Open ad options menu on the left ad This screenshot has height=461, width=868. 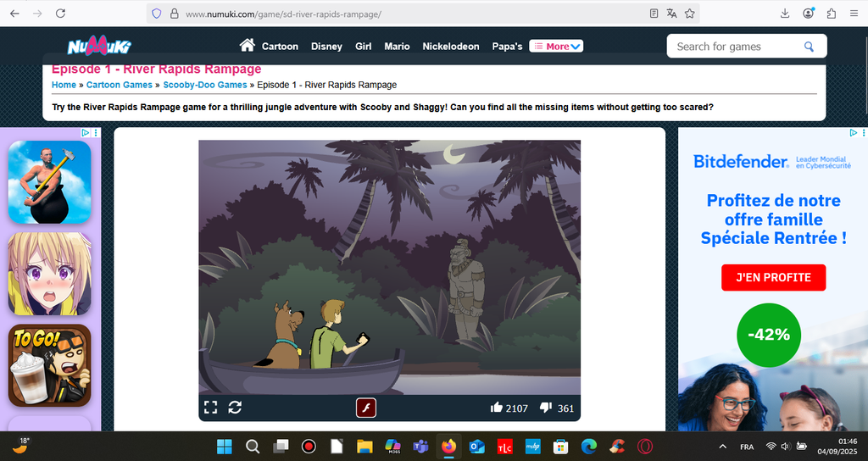(x=96, y=133)
